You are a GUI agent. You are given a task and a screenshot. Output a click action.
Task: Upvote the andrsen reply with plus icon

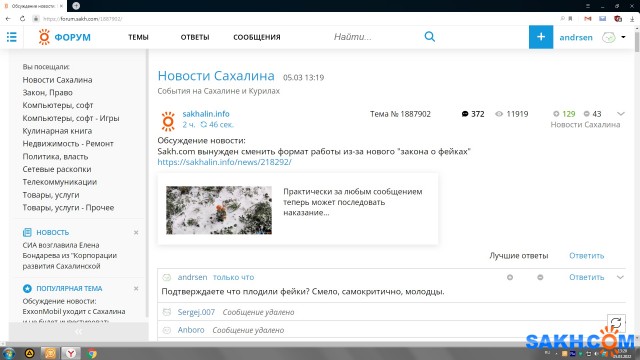click(510, 278)
